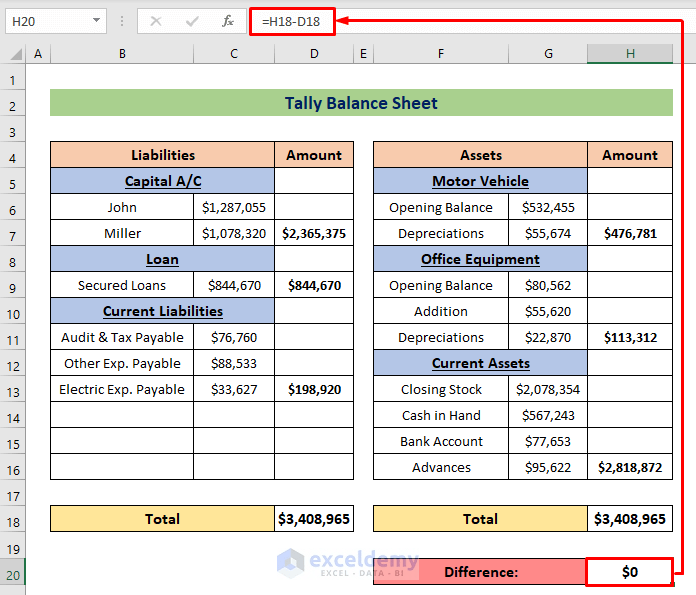This screenshot has height=595, width=696.
Task: Select the $532,455 cell
Action: point(548,207)
